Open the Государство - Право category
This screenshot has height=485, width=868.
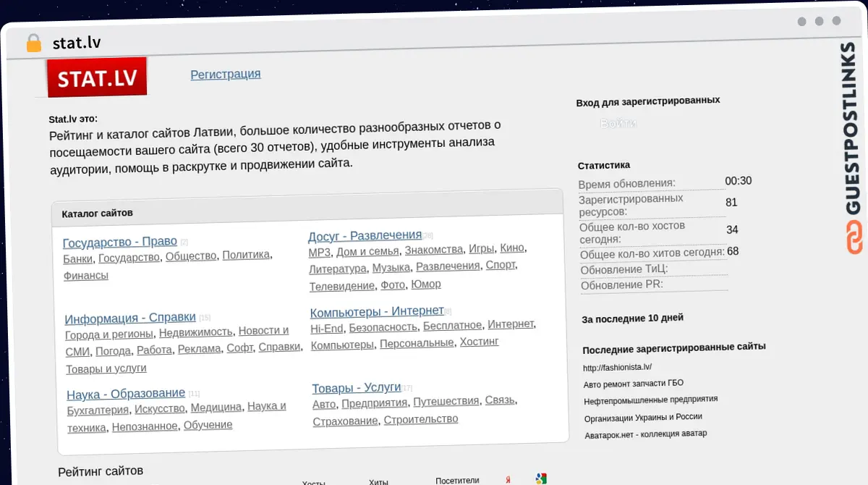[119, 242]
